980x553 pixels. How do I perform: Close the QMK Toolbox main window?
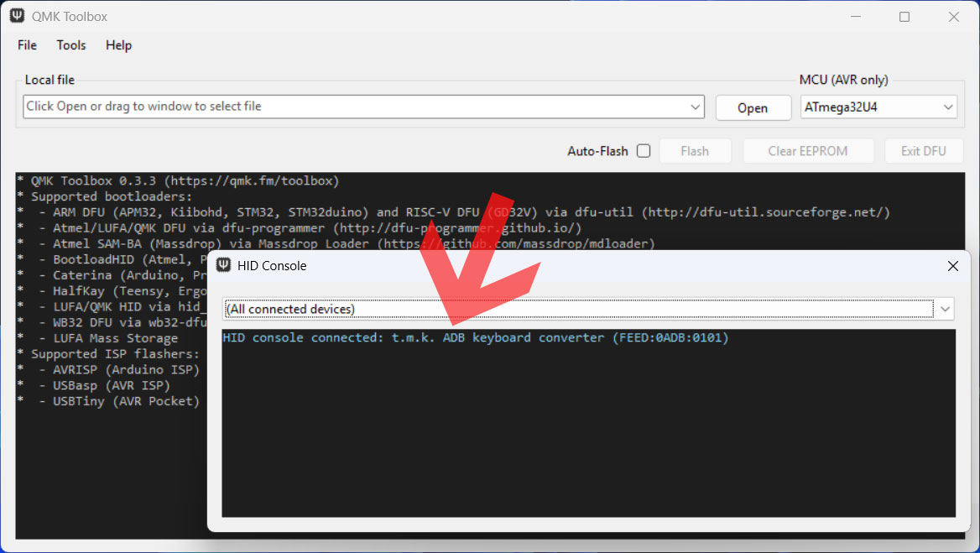tap(953, 16)
